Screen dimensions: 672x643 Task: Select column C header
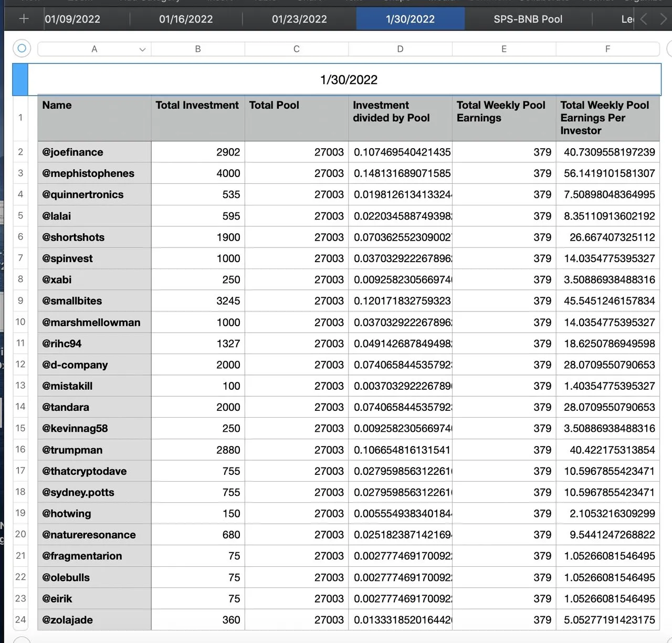(x=297, y=49)
